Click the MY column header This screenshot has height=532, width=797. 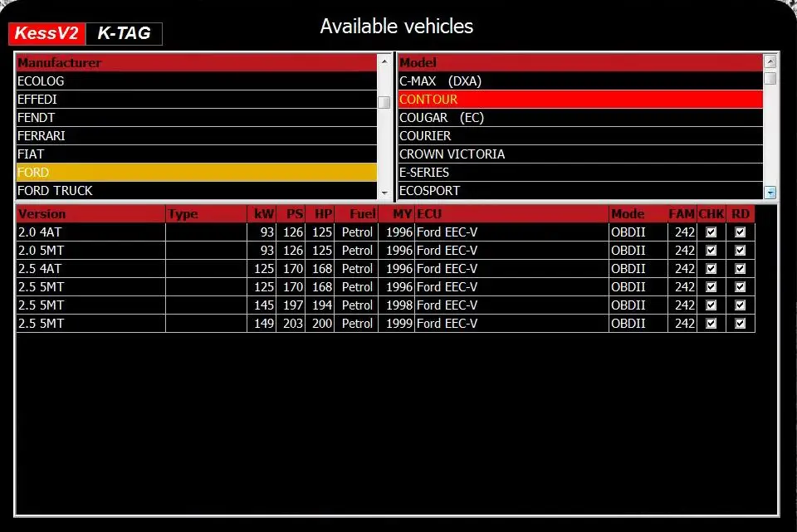point(397,214)
